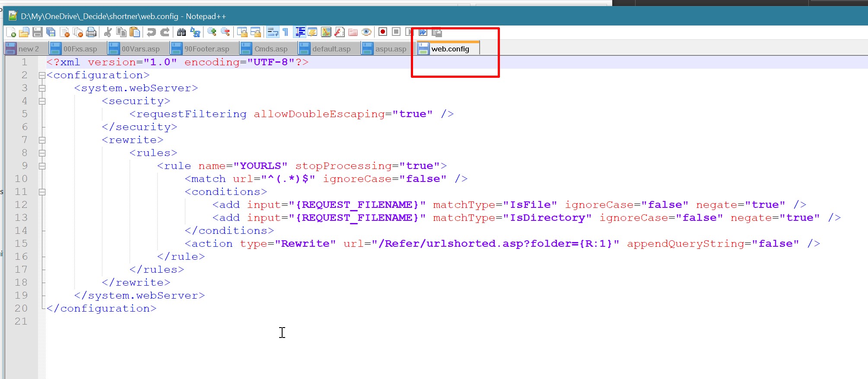Click line number 15 in the margin
Screen dimensions: 868x379
21,244
